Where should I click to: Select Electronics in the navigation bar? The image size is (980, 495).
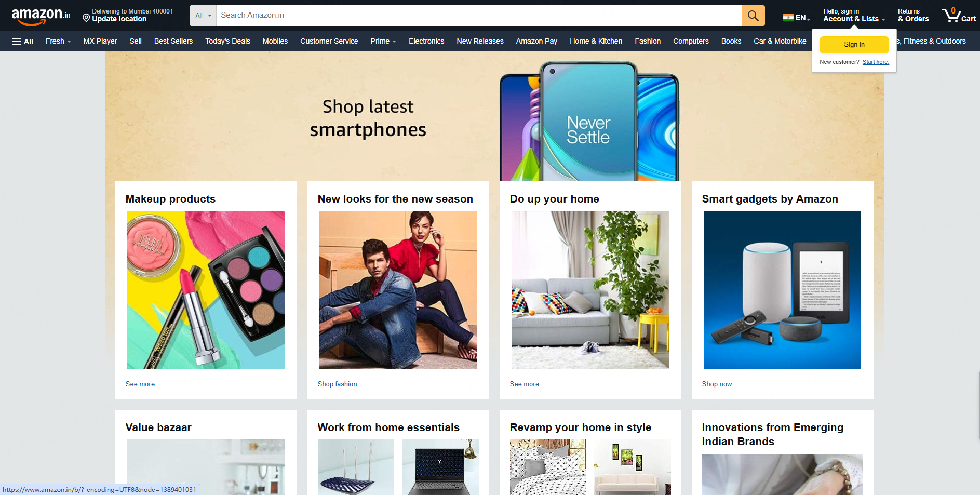tap(426, 41)
